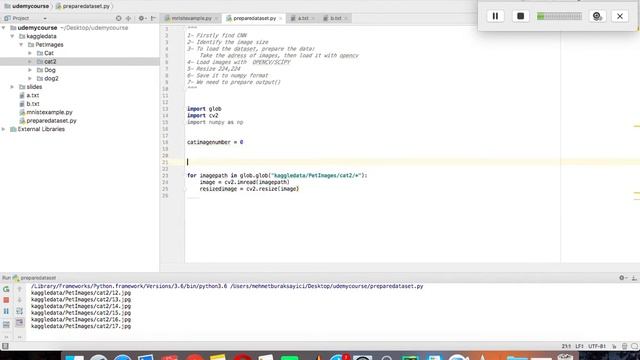Click the 'for imagepath in glob.glob' line

tap(277, 176)
